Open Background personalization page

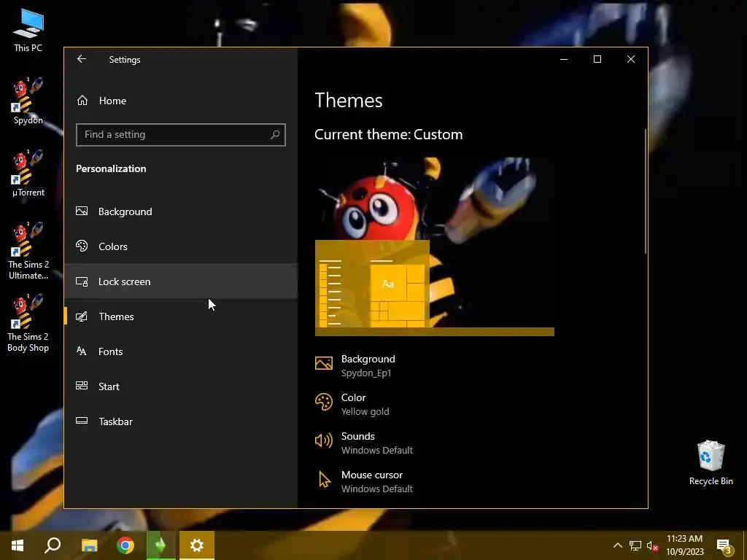coord(181,211)
